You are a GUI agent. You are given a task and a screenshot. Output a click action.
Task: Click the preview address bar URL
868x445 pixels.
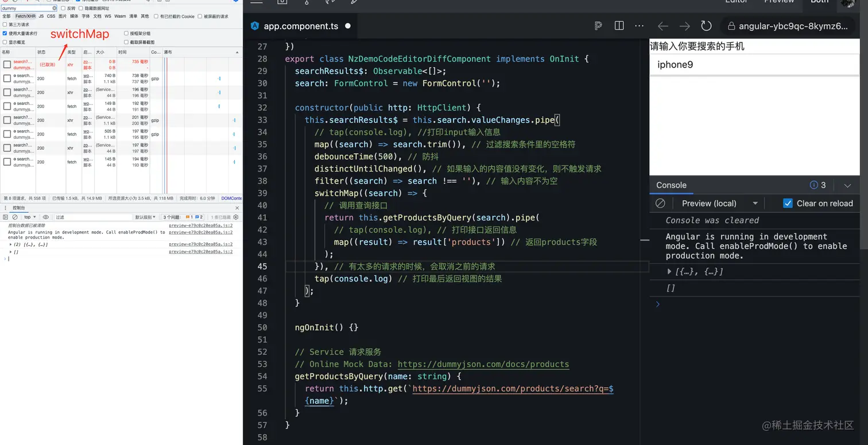[x=793, y=26]
